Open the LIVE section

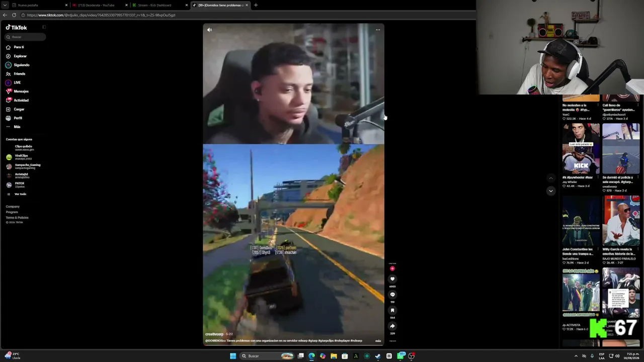(x=14, y=82)
